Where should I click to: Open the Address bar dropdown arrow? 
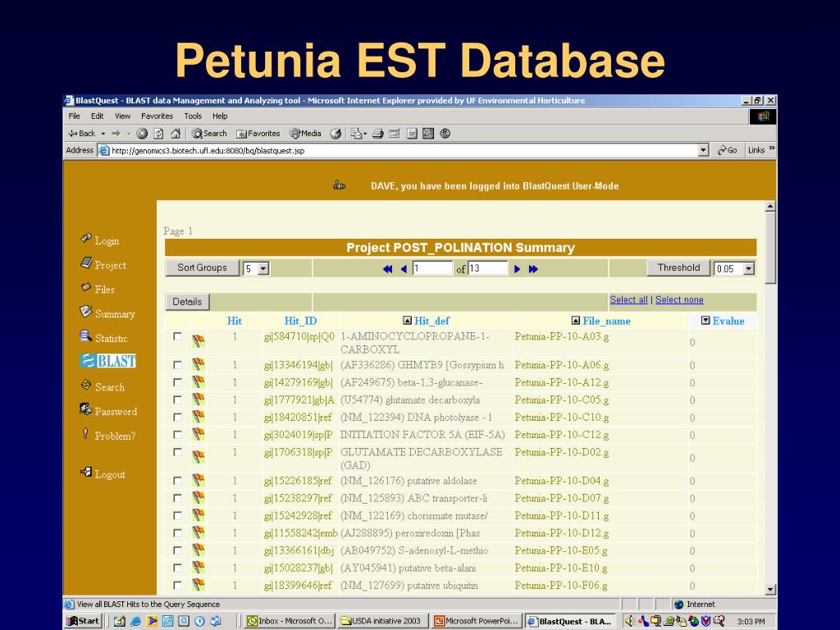tap(703, 151)
